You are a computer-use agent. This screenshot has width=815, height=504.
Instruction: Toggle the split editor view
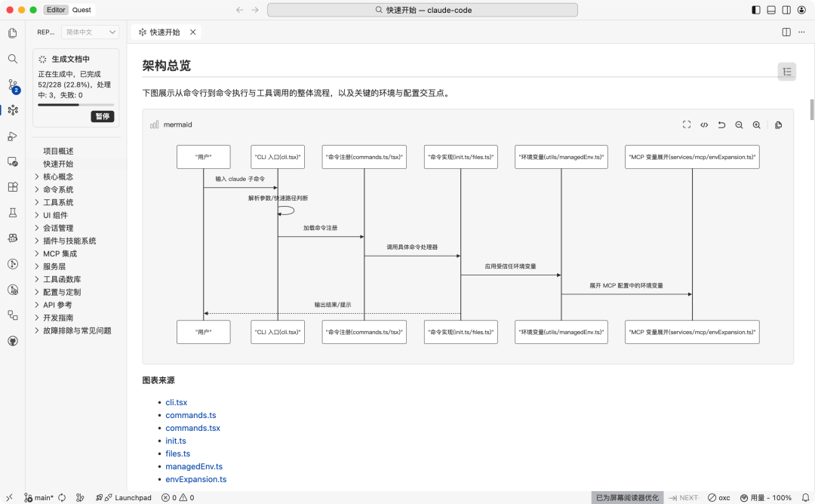pyautogui.click(x=785, y=32)
